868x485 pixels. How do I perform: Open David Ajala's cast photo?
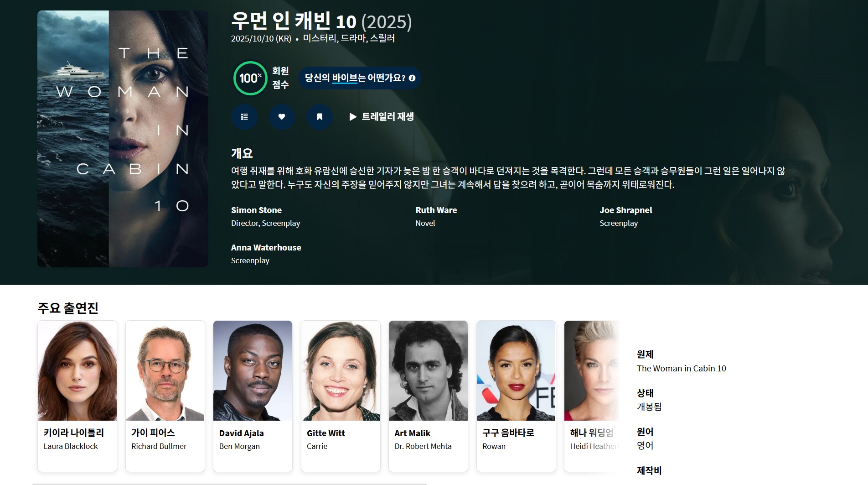tap(253, 370)
